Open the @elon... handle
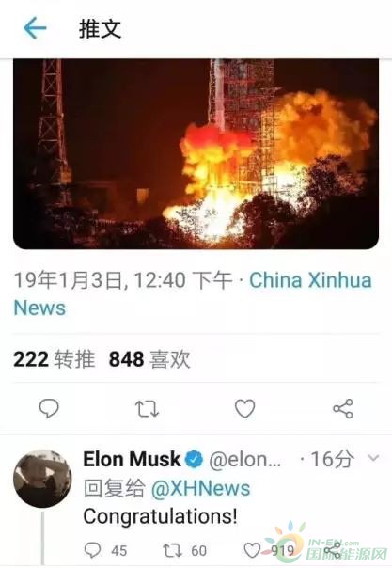Screen dimensions: 392x568 [245, 459]
